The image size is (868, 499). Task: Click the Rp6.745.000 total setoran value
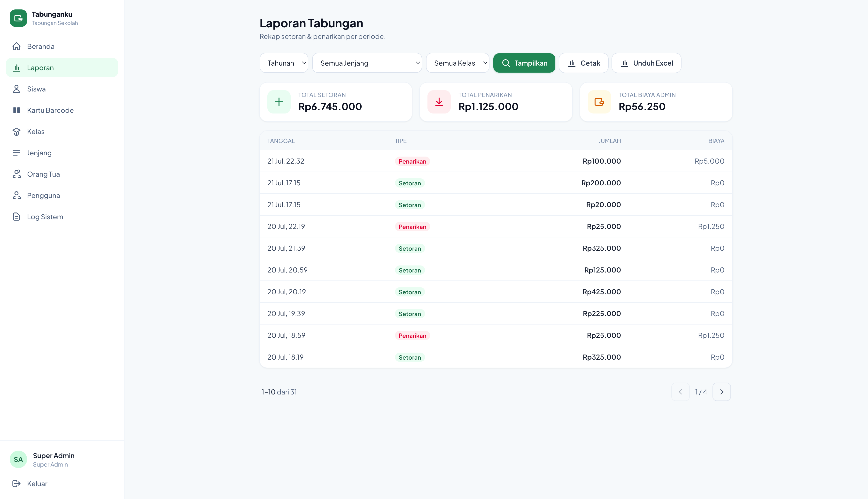(x=330, y=106)
